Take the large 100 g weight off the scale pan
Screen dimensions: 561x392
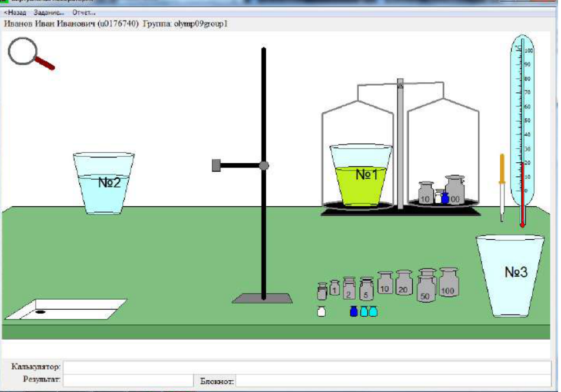[455, 190]
